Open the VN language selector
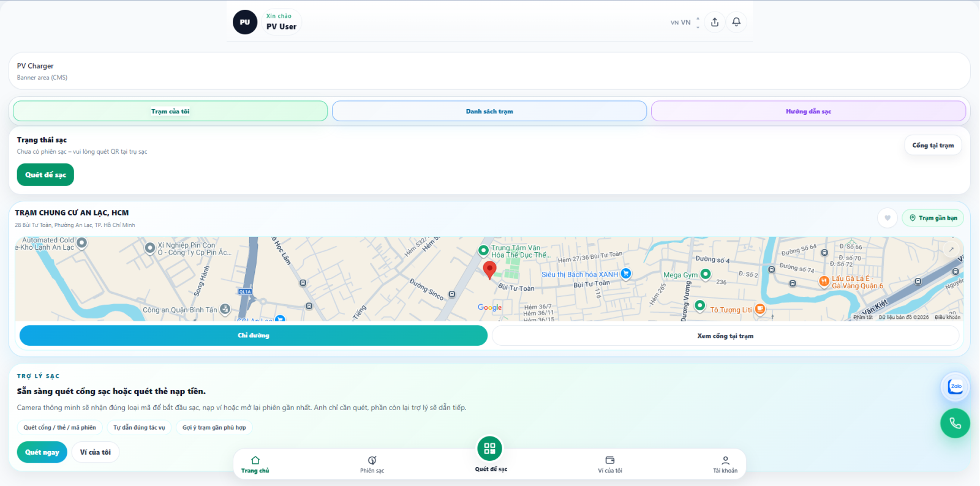Screen dimensions: 980x486 [685, 23]
